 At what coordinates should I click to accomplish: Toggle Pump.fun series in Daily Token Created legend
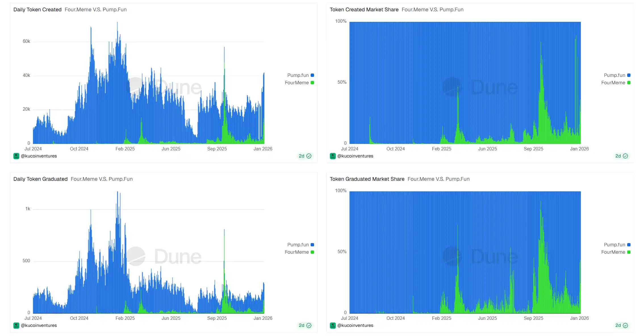tap(298, 75)
